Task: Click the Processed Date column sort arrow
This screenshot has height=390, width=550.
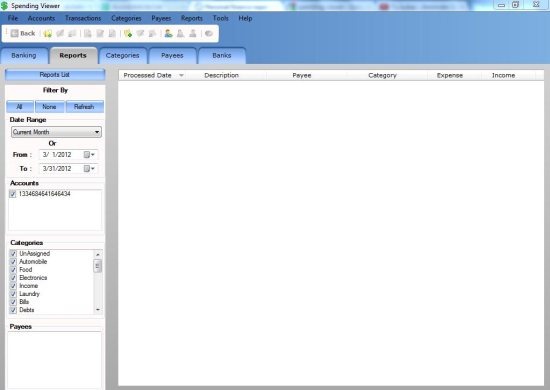Action: 181,75
